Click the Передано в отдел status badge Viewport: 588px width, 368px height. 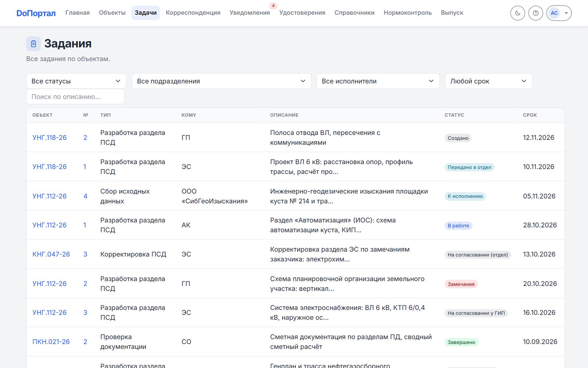[x=469, y=167]
